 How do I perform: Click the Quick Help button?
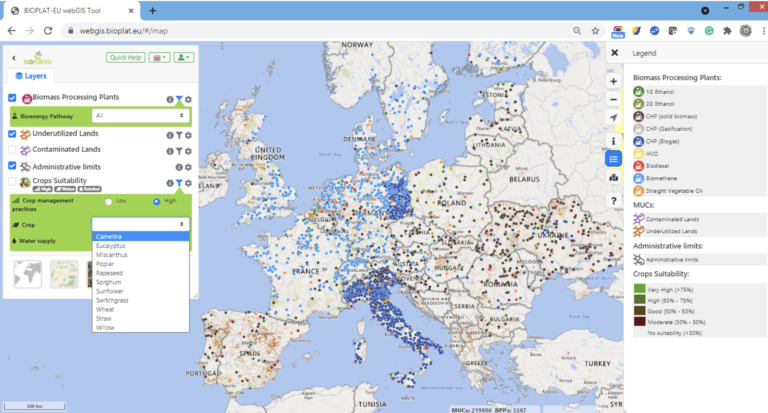[125, 57]
